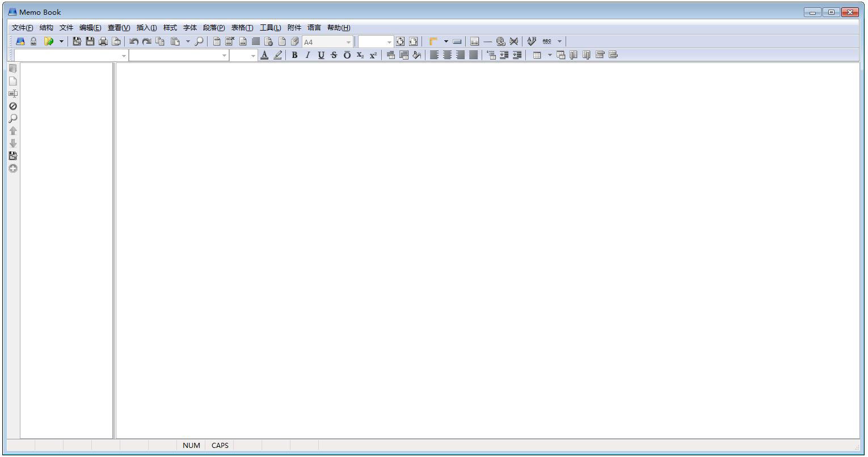This screenshot has width=868, height=457.
Task: Toggle superscript formatting
Action: tap(373, 55)
